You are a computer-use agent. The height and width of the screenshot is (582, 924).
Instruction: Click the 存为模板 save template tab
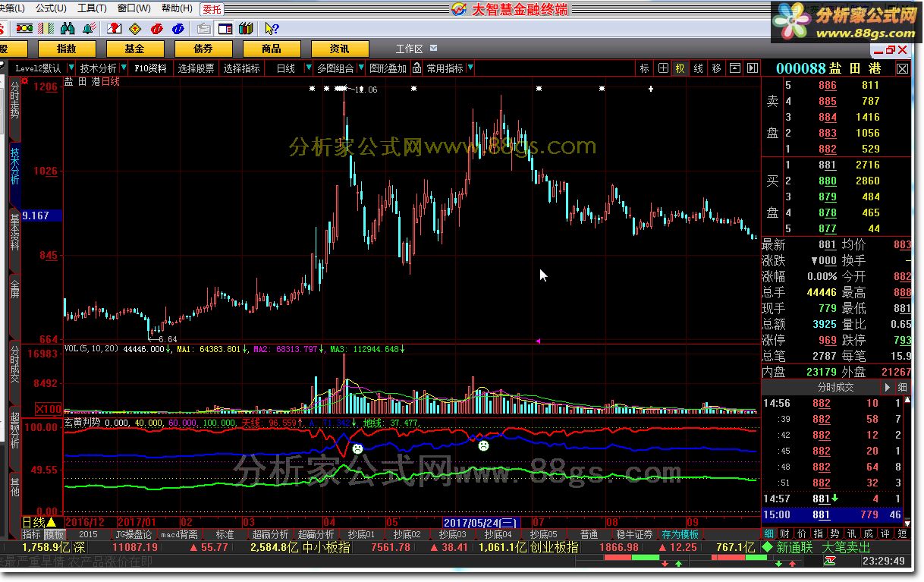click(680, 534)
